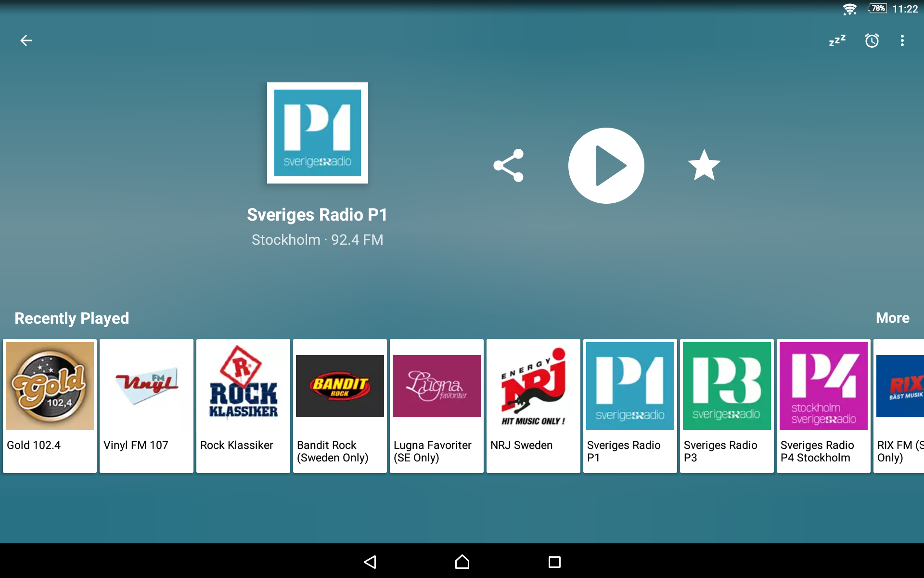The height and width of the screenshot is (578, 924).
Task: Expand Recently Played with More
Action: pyautogui.click(x=892, y=318)
